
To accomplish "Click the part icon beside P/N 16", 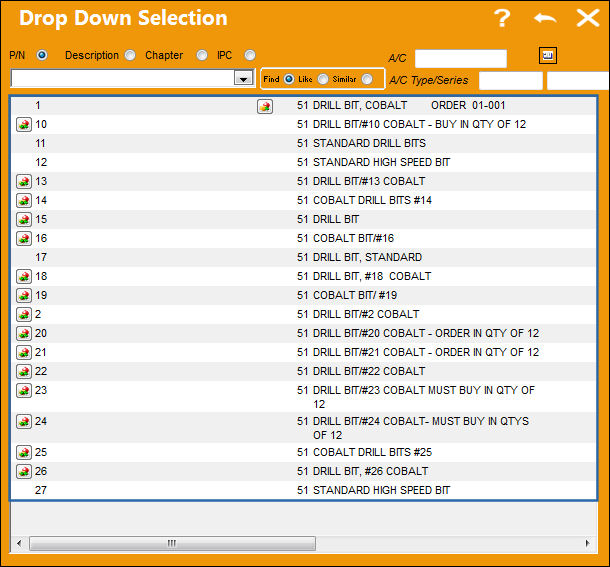I will click(x=24, y=239).
